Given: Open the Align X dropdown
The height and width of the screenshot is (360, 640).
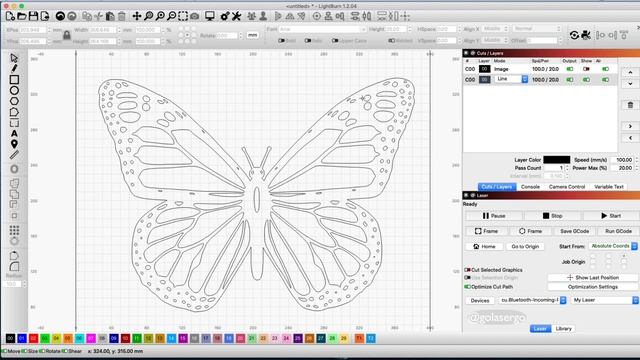Looking at the screenshot, I should [496, 29].
